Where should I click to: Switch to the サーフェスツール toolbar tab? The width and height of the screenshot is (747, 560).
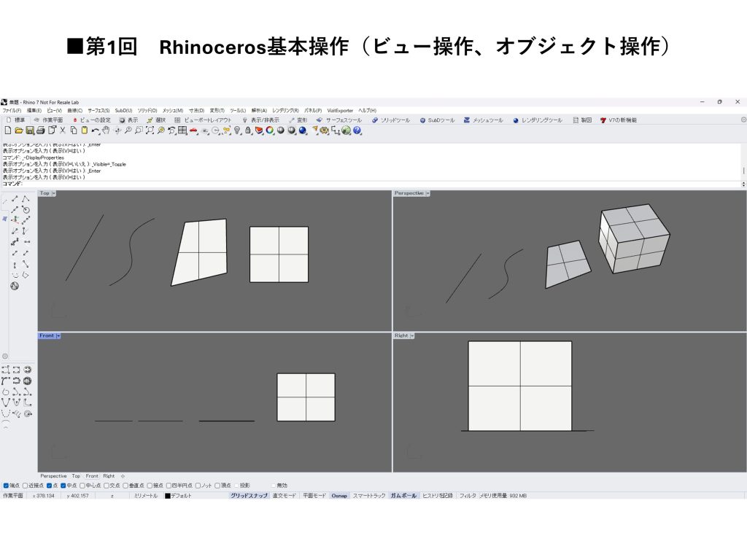(x=339, y=120)
